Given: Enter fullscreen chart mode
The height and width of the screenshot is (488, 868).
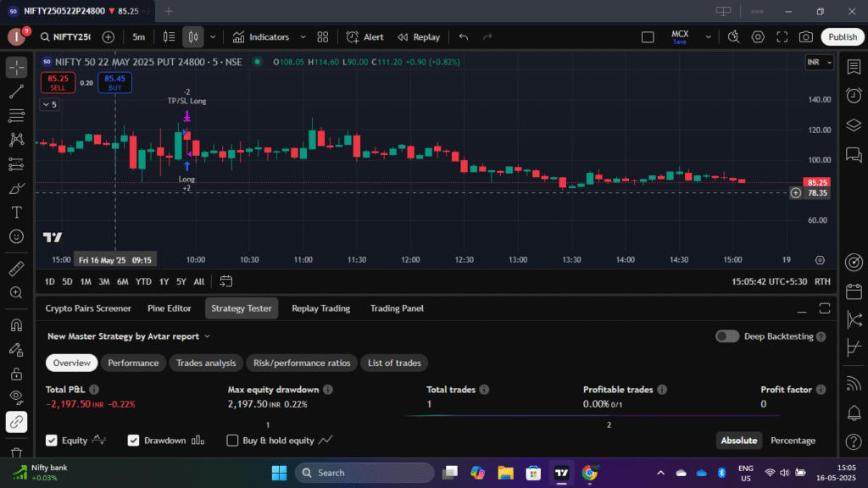Looking at the screenshot, I should coord(782,37).
